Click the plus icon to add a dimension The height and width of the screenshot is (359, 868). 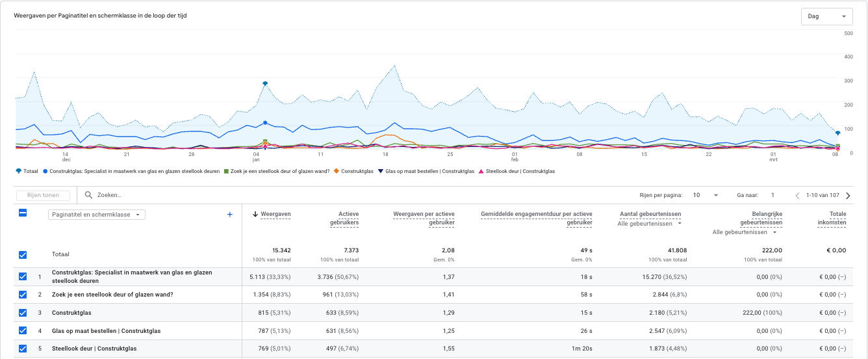(229, 215)
